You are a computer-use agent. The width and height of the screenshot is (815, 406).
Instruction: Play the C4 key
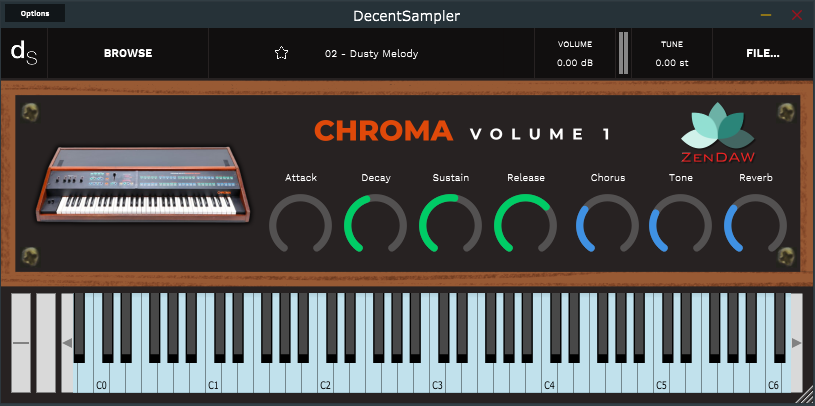[549, 379]
